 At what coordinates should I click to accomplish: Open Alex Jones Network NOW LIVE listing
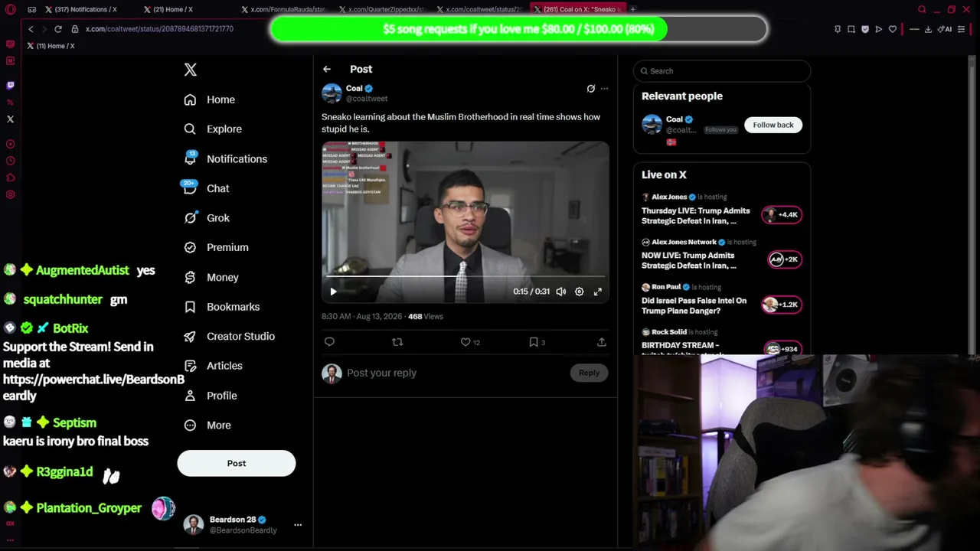(721, 254)
